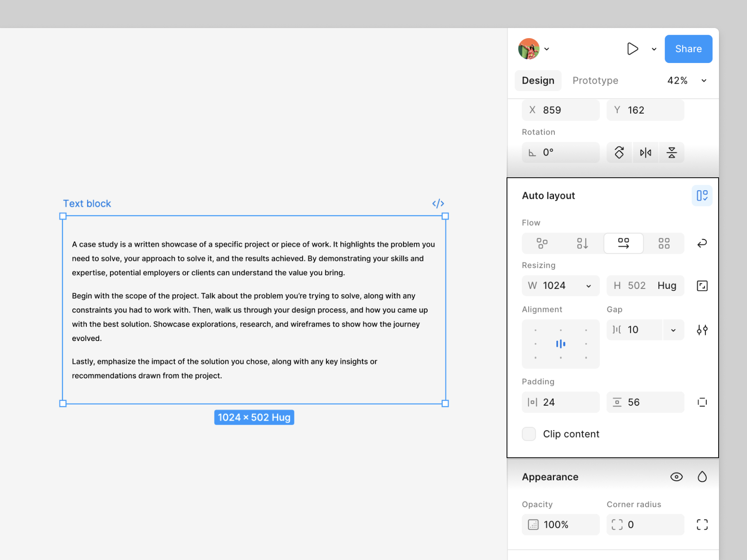
Task: Click the flip horizontal icon
Action: (x=645, y=152)
